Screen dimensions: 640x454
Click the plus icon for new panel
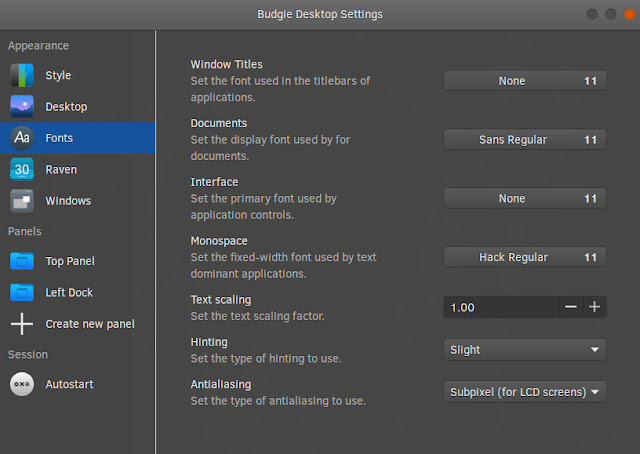22,324
